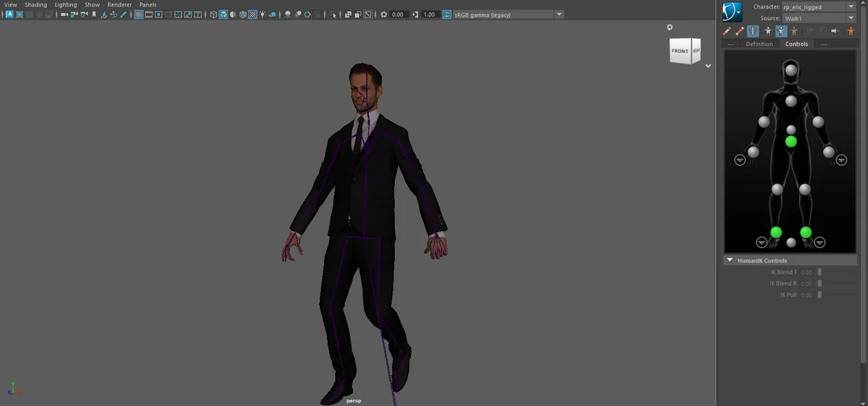Click the Use Default Material icon

233,14
